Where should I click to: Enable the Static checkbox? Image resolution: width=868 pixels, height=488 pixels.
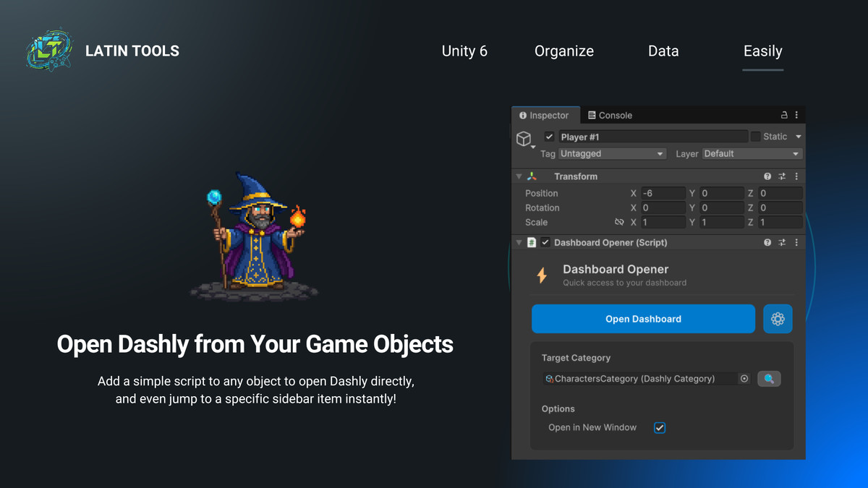point(757,136)
